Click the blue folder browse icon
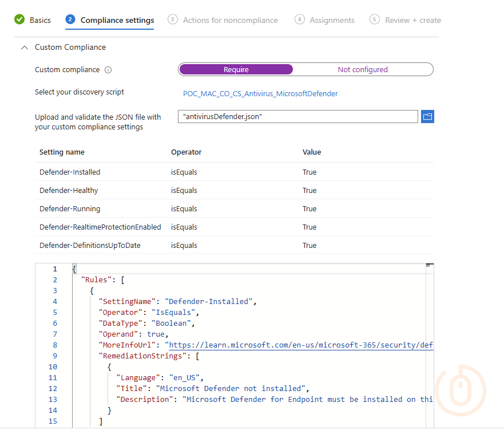Viewport: 504px width, 434px height. (427, 116)
